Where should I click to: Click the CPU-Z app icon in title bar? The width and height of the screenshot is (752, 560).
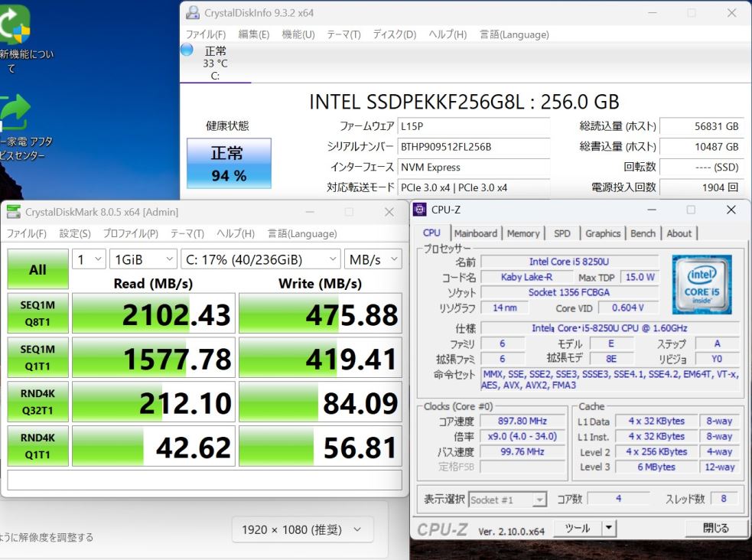420,210
